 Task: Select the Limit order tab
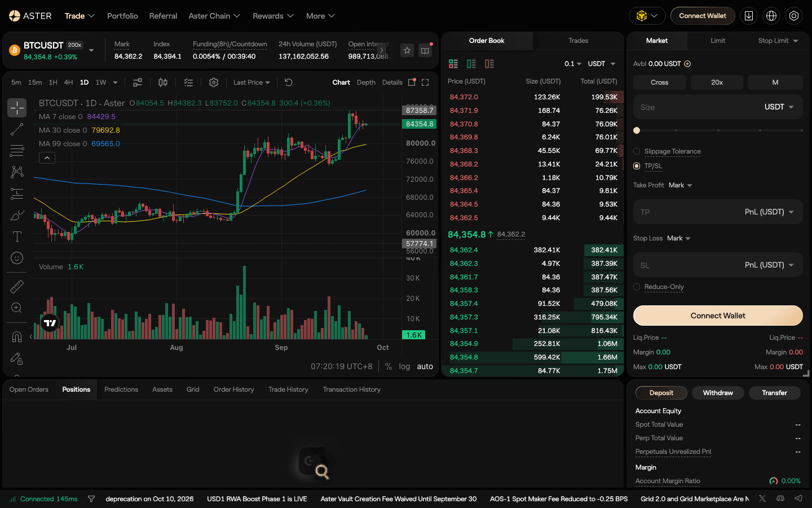[718, 41]
